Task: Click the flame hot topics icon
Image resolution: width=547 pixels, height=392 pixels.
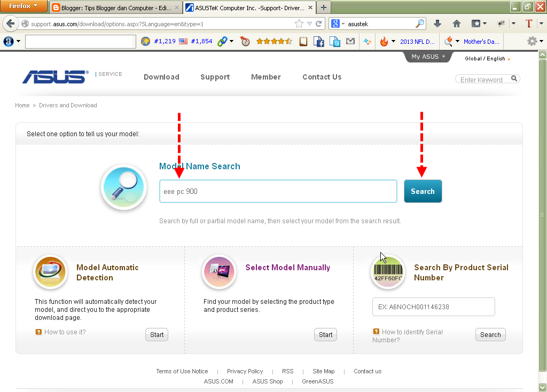Action: pyautogui.click(x=384, y=42)
